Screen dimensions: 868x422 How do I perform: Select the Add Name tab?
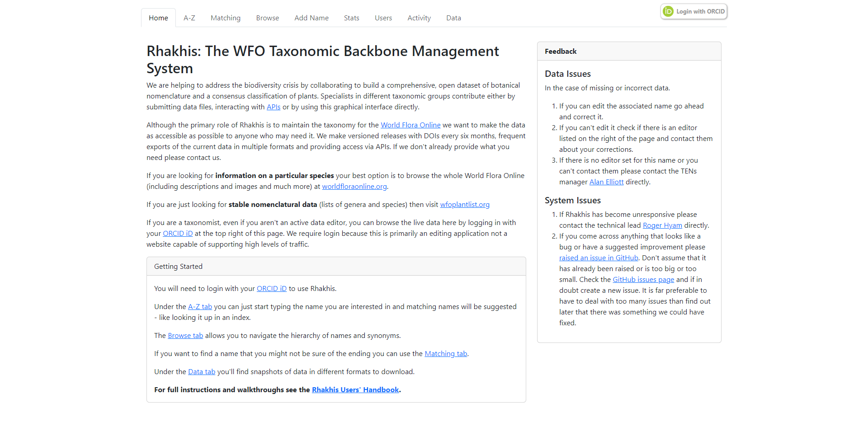pyautogui.click(x=311, y=18)
